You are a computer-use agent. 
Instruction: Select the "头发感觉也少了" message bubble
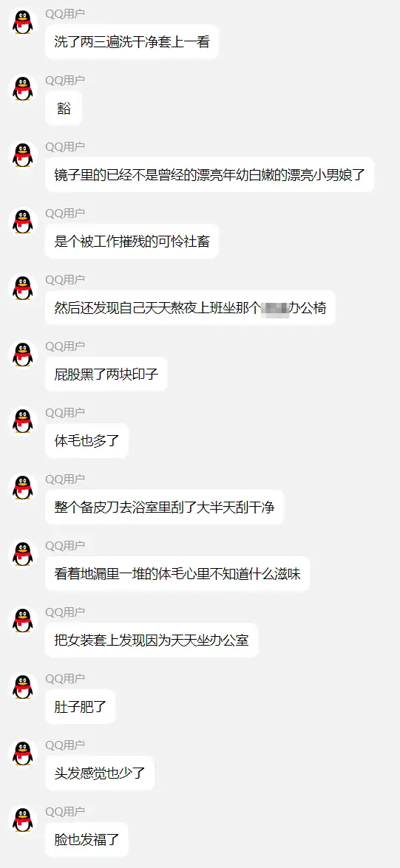(x=100, y=773)
